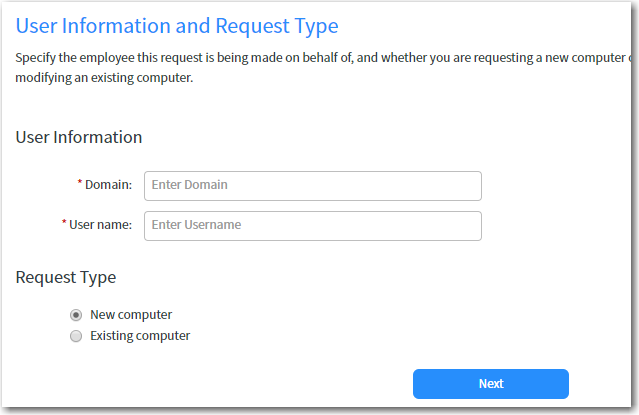Viewport: 639px width, 415px height.
Task: Click the "New computer" option label text
Action: pyautogui.click(x=131, y=315)
